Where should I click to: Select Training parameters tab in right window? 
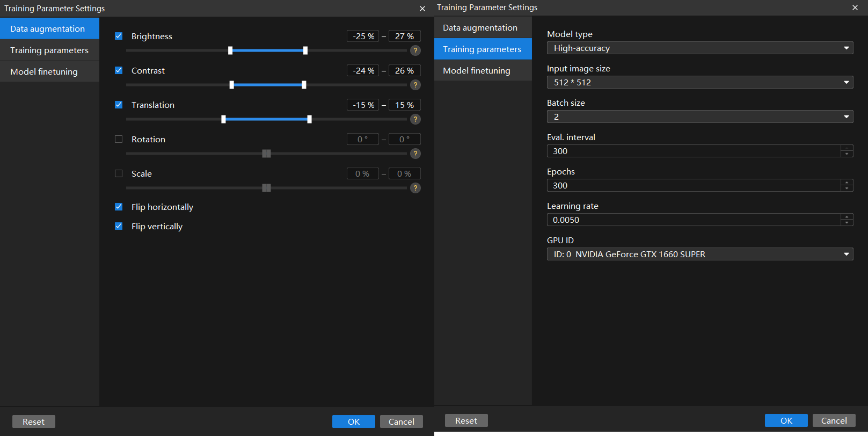(x=483, y=49)
